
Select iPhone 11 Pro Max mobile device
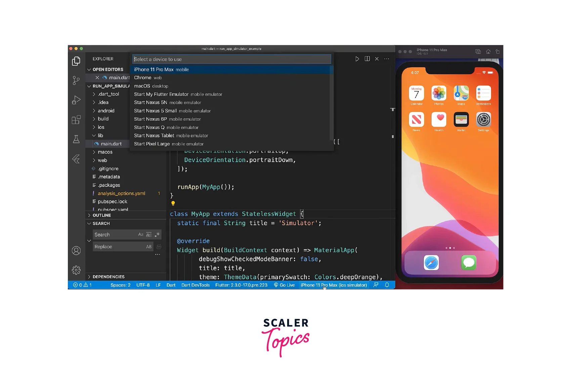(x=161, y=70)
